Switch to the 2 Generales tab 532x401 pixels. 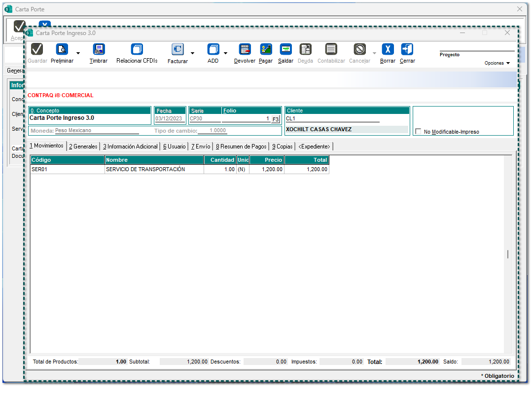click(x=83, y=146)
